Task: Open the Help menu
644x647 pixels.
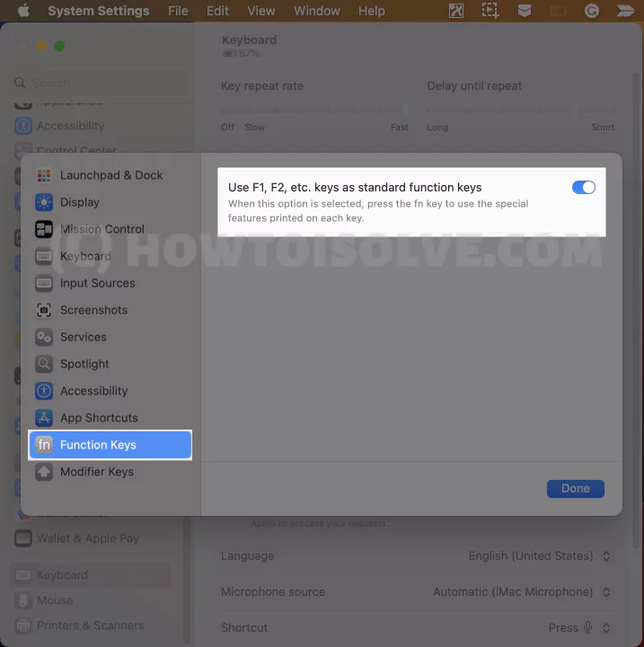Action: pyautogui.click(x=371, y=11)
